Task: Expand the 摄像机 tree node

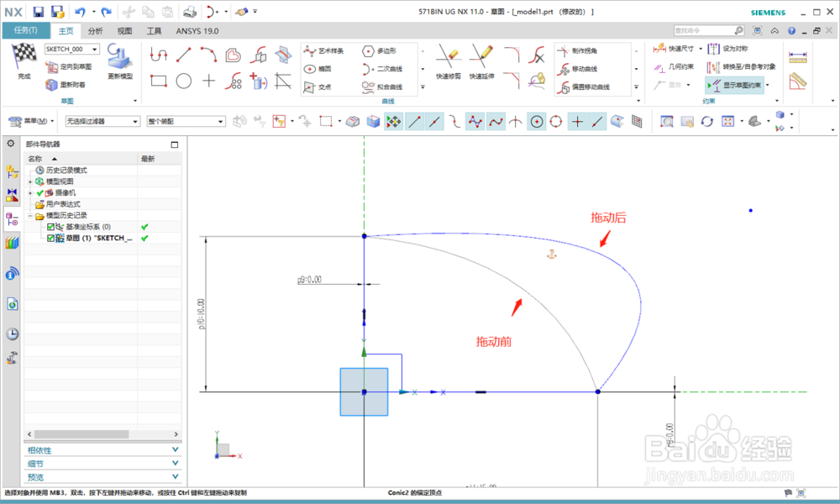Action: tap(30, 193)
